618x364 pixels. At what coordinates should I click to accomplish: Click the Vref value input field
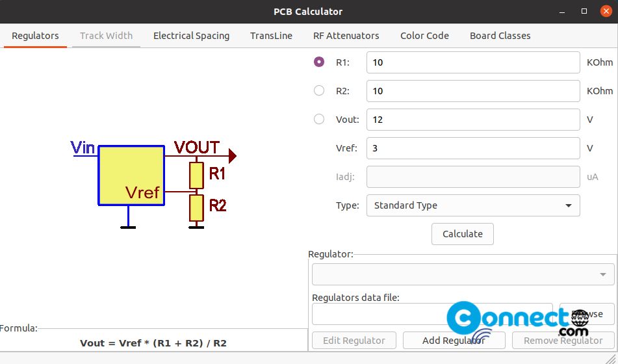pos(473,148)
